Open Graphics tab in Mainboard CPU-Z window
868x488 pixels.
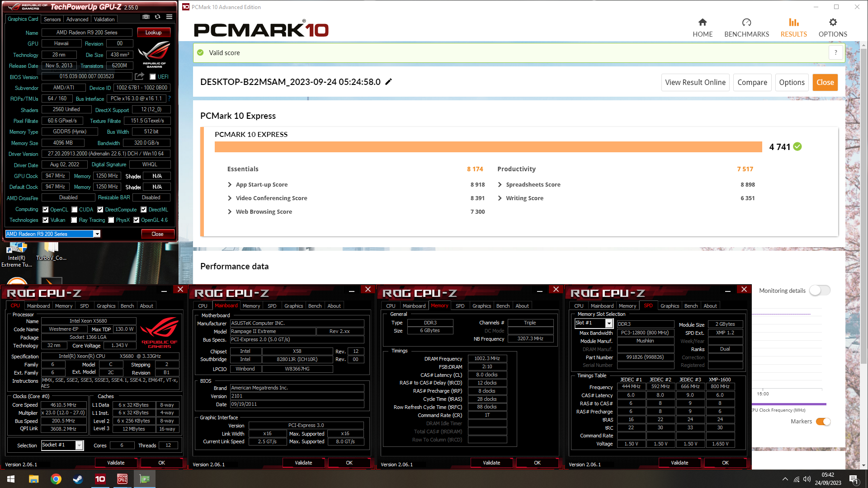tap(293, 306)
